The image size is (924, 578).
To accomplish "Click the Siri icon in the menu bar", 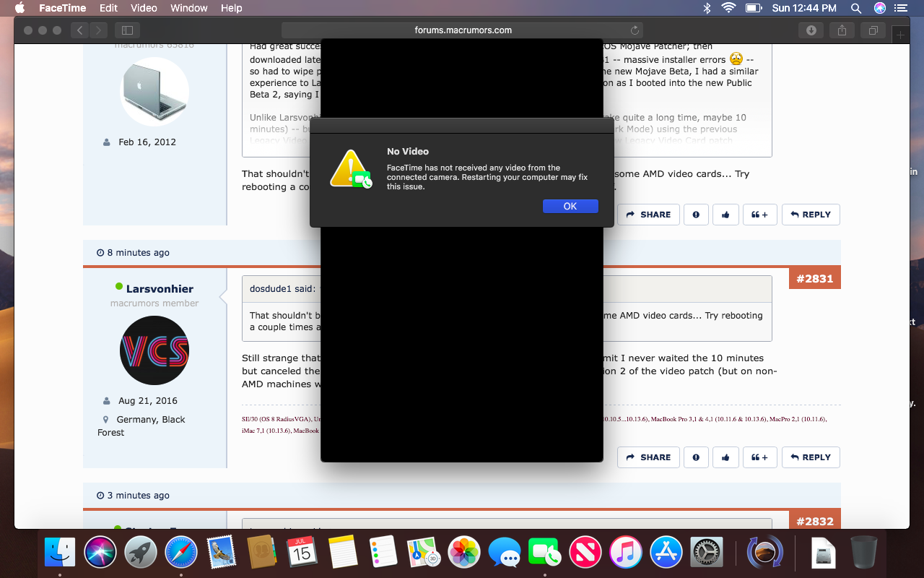I will pyautogui.click(x=880, y=8).
